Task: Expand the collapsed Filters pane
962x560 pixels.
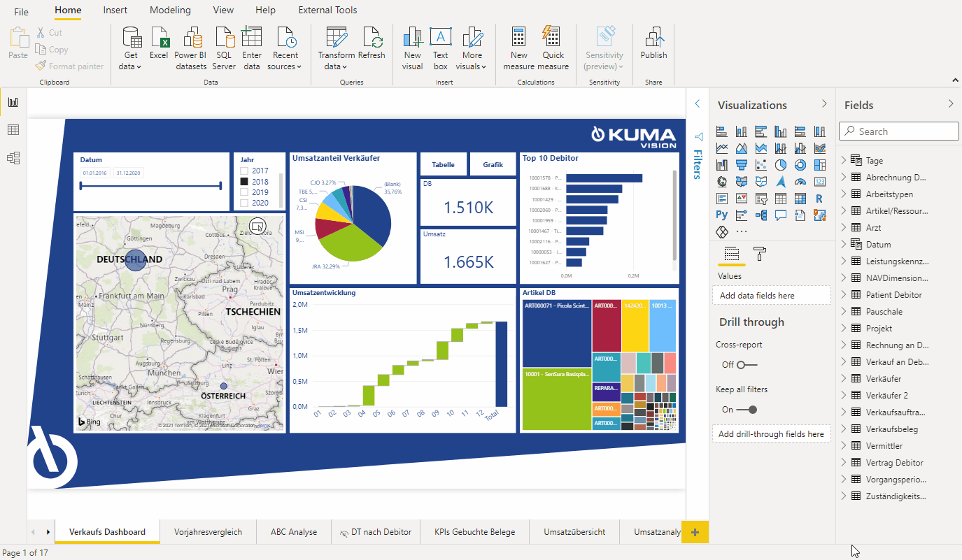Action: point(697,104)
